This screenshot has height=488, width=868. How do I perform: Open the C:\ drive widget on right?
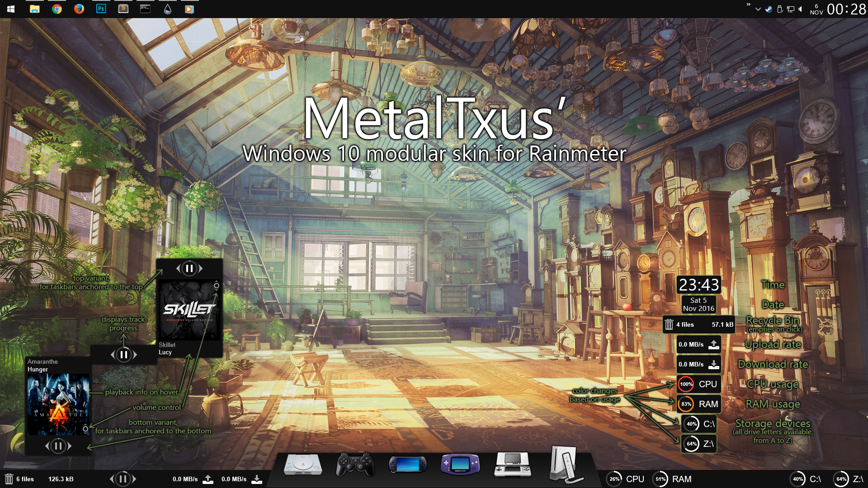699,424
